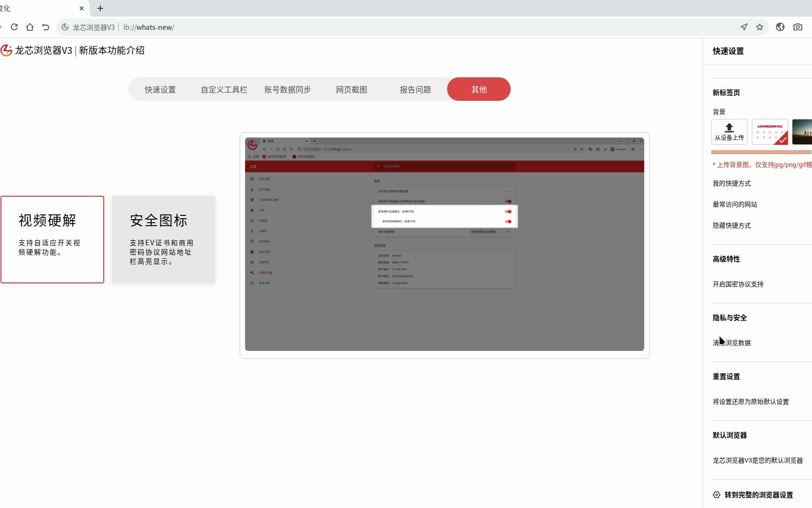Switch to the 快速设置 tab
The width and height of the screenshot is (812, 508).
pos(160,90)
